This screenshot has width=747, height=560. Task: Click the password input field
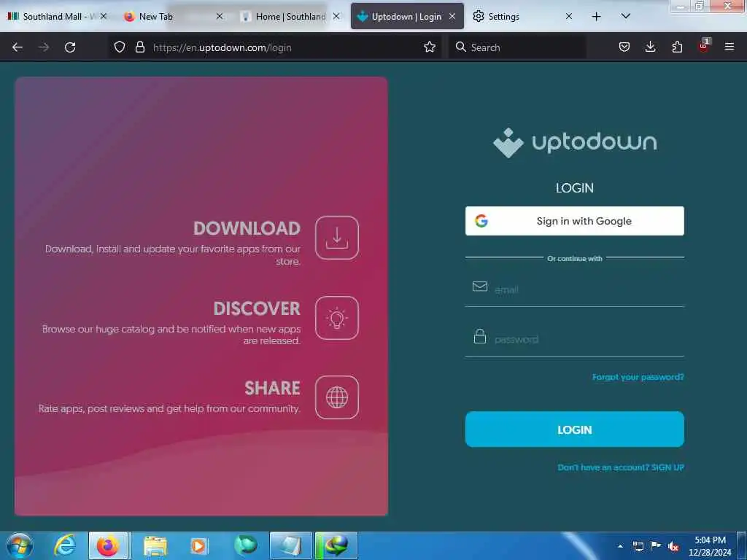click(x=575, y=339)
